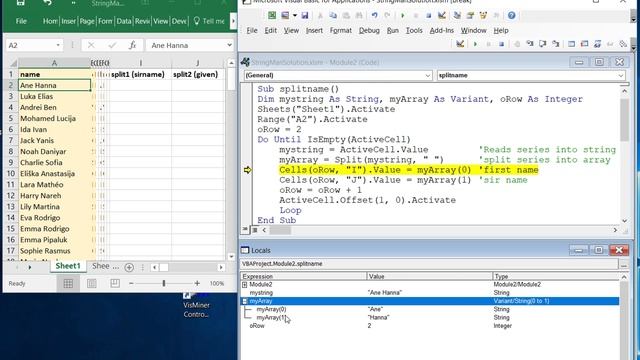Screen dimensions: 640x360
Task: Toggle Full Module View button in code window
Action: (x=255, y=230)
